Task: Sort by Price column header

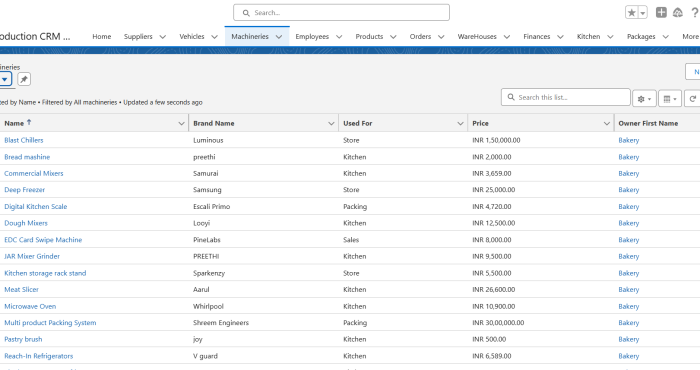Action: click(480, 123)
